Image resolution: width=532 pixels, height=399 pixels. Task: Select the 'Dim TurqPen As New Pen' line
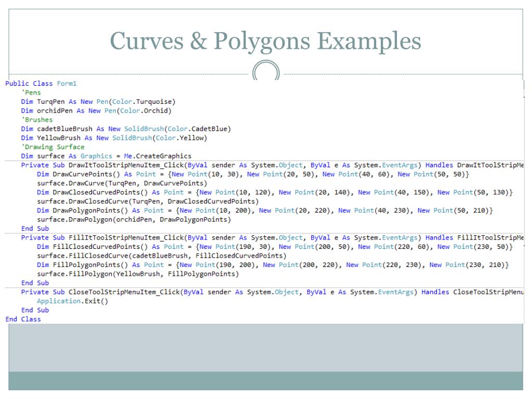pos(98,102)
